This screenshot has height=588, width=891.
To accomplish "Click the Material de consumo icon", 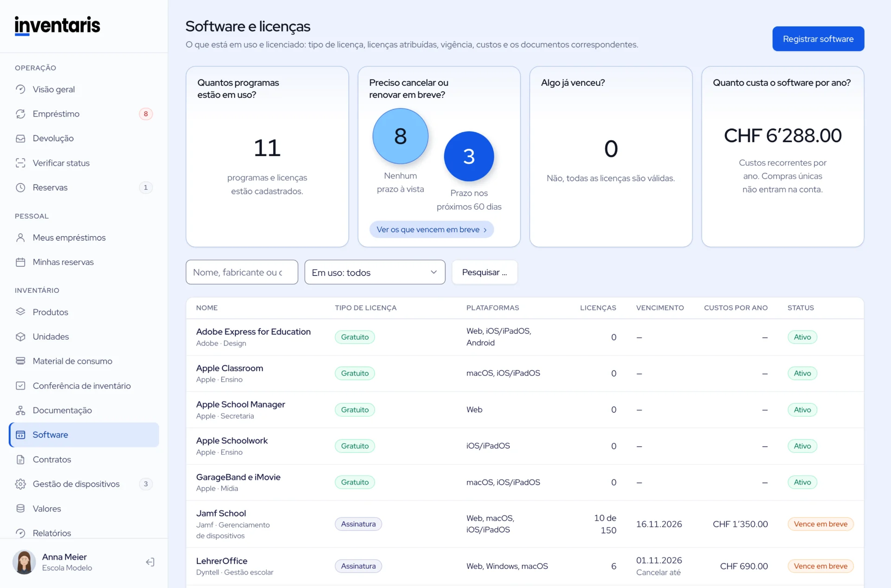I will (x=20, y=361).
